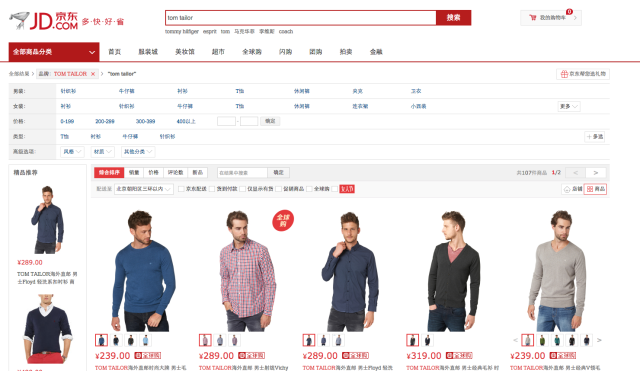Select second swatch under black cardigan
Image resolution: width=640 pixels, height=371 pixels.
click(x=427, y=340)
